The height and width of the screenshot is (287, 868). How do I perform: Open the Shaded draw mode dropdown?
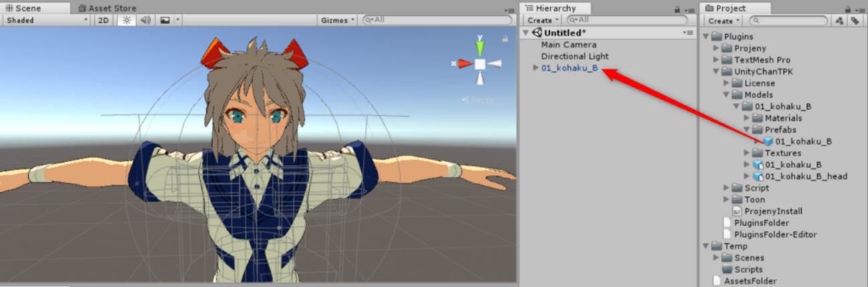pyautogui.click(x=47, y=20)
